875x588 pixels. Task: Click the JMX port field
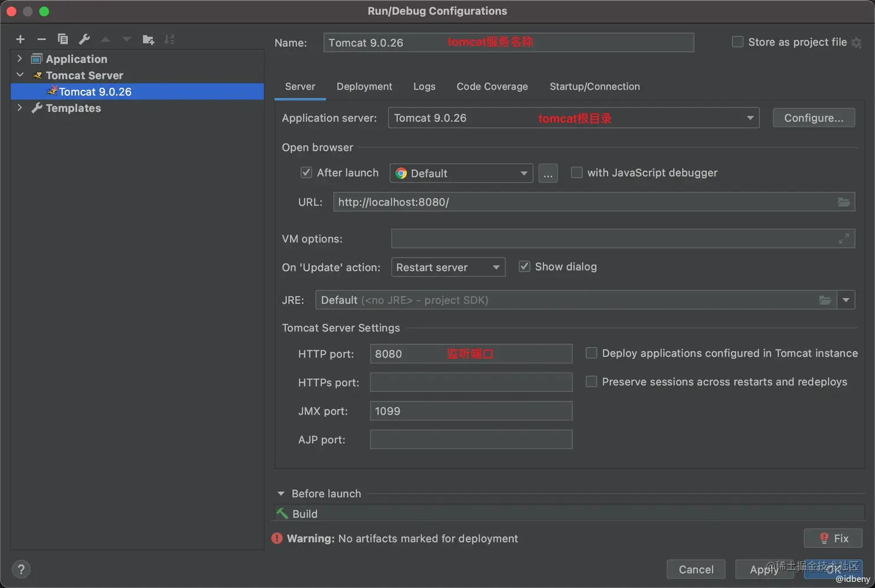(x=471, y=411)
